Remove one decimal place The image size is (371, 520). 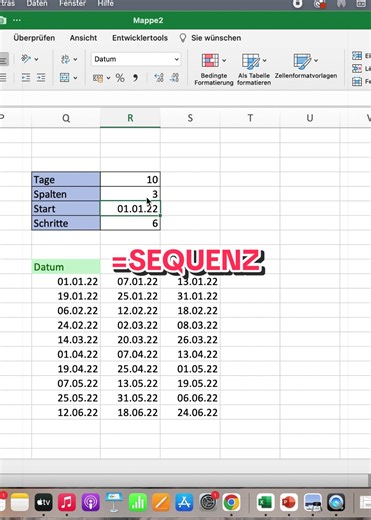point(174,78)
